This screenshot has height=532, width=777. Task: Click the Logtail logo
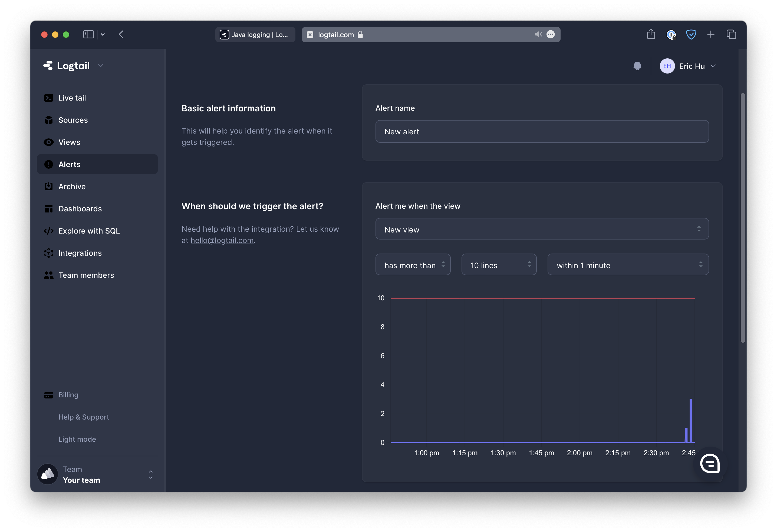(67, 65)
